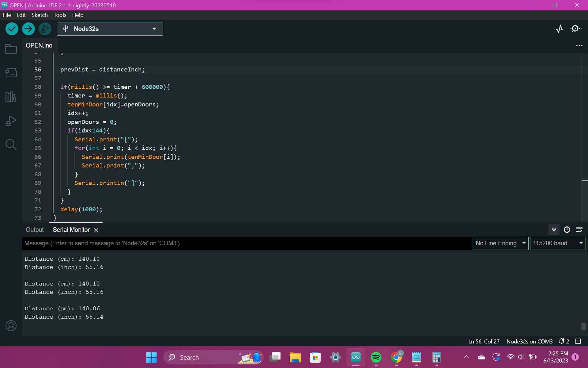Click the Verify sketch checkmark button

point(12,29)
